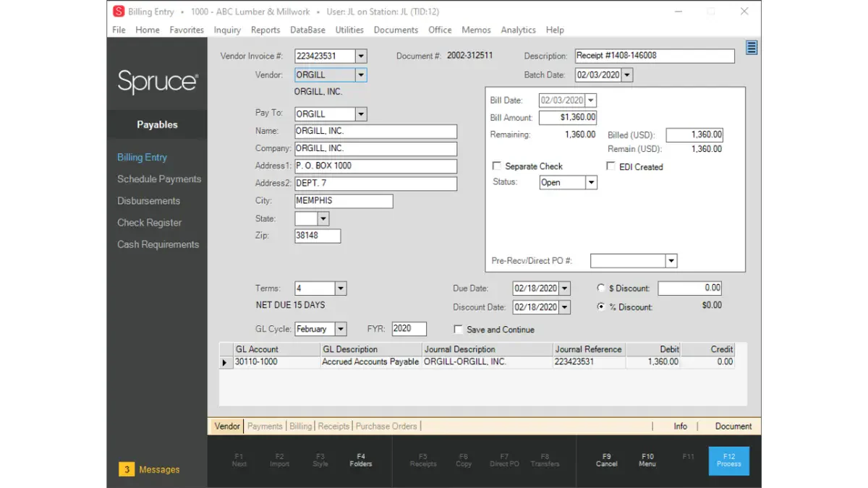Open the Analytics menu
This screenshot has height=488, width=868.
click(x=518, y=30)
